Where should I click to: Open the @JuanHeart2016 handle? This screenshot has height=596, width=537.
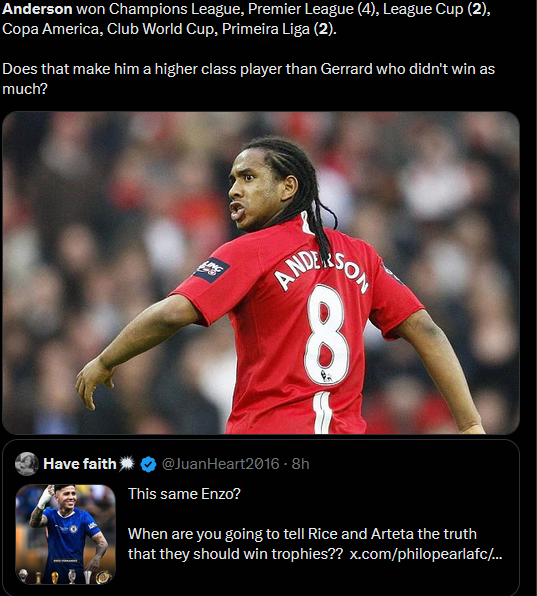(220, 464)
